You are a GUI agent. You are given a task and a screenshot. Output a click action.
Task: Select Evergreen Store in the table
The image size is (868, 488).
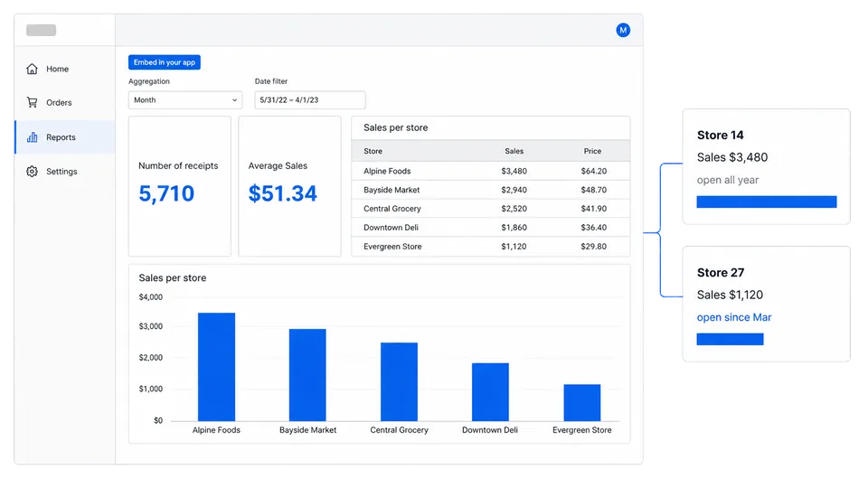point(490,246)
